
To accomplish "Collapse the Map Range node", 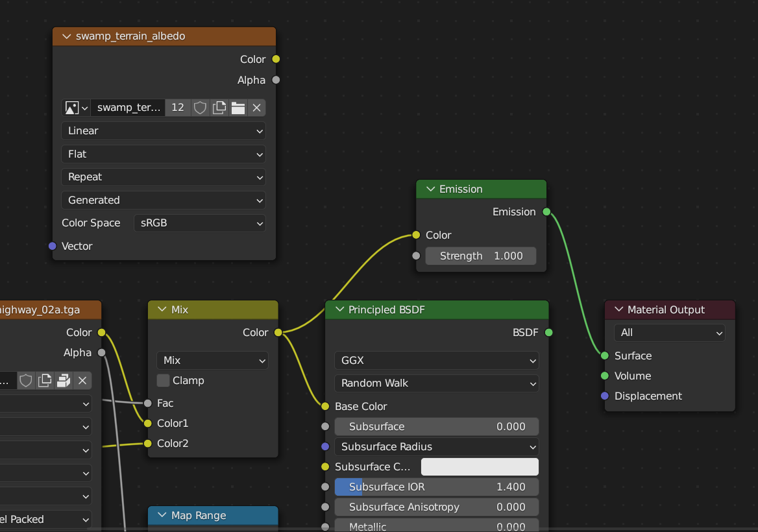I will point(162,515).
